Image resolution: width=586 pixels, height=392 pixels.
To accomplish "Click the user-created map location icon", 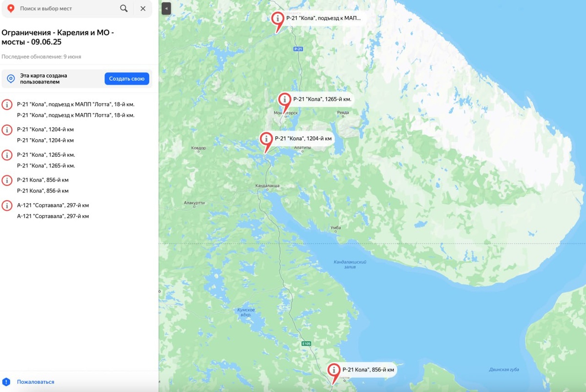I will click(11, 79).
